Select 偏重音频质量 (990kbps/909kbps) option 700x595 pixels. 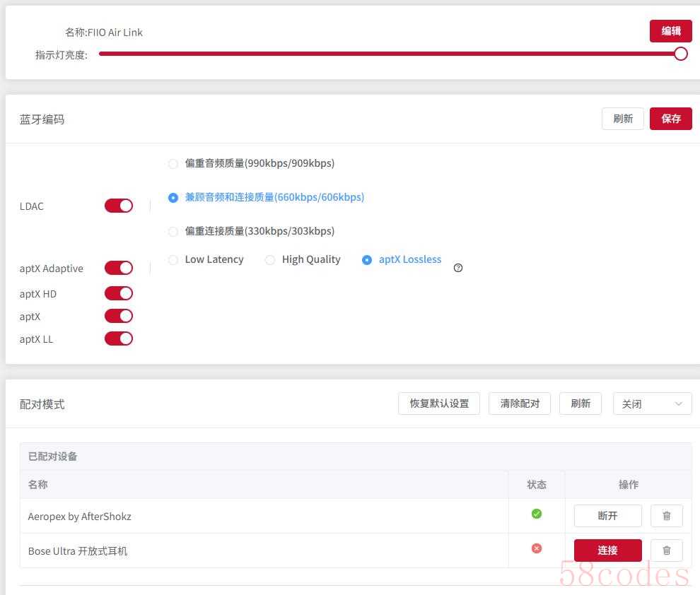[x=173, y=164]
